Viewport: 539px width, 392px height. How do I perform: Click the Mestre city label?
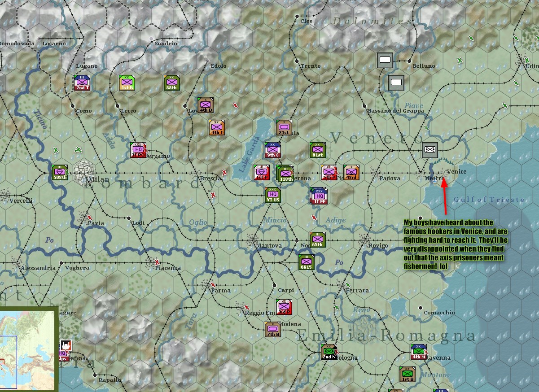point(434,179)
